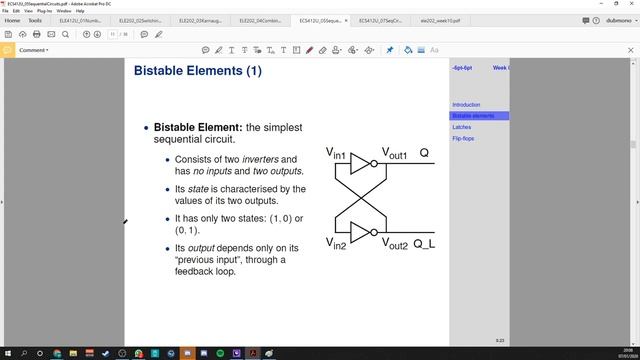Click the circled help icon beside account name
The height and width of the screenshot is (360, 640).
tap(596, 20)
